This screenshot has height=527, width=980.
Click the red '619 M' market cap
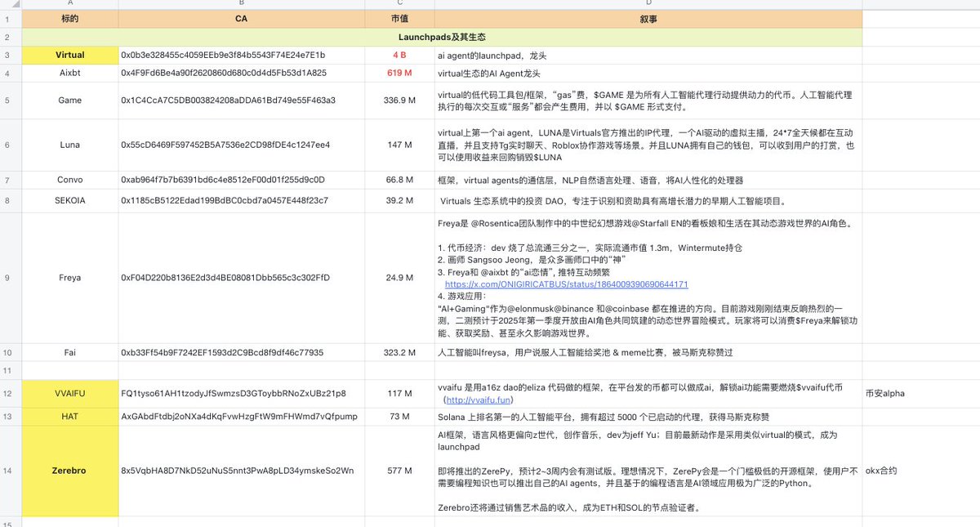[399, 73]
